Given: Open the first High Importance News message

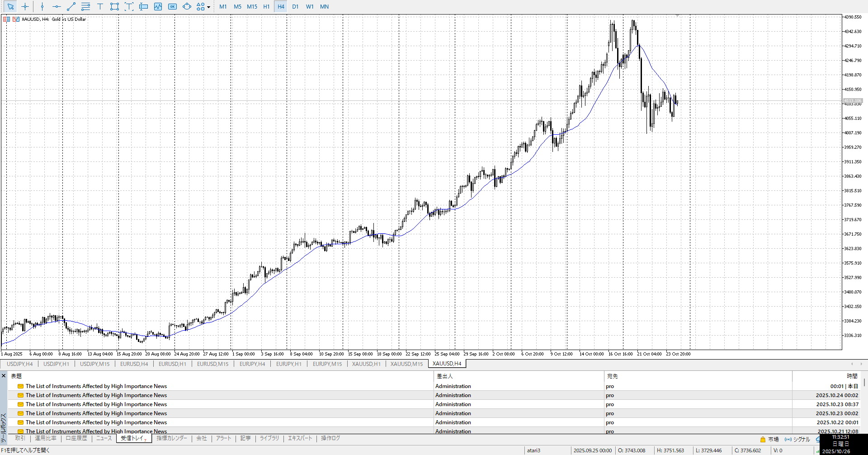Looking at the screenshot, I should pyautogui.click(x=96, y=386).
